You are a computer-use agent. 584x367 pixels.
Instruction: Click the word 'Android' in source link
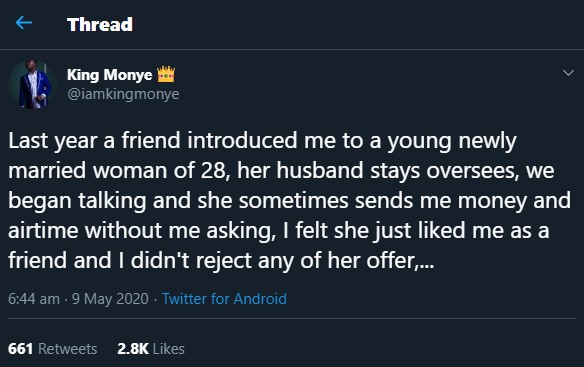pyautogui.click(x=260, y=299)
